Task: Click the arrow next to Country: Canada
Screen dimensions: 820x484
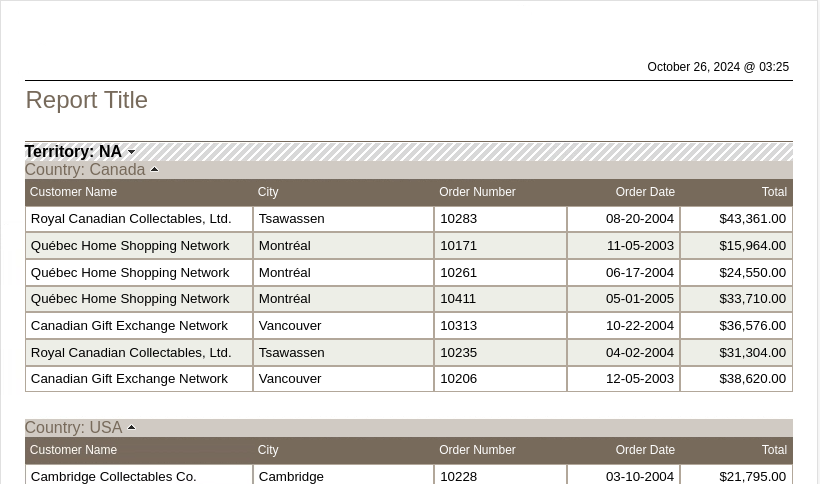Action: coord(154,170)
